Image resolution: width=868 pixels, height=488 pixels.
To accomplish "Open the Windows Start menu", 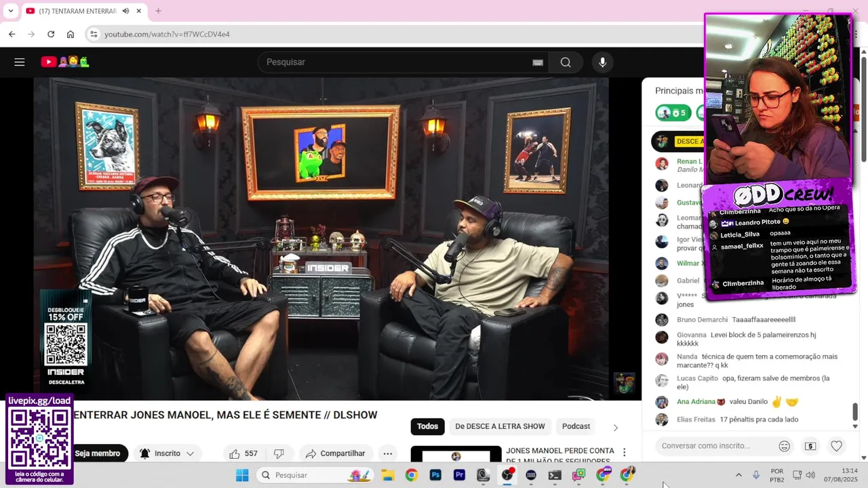I will 242,475.
